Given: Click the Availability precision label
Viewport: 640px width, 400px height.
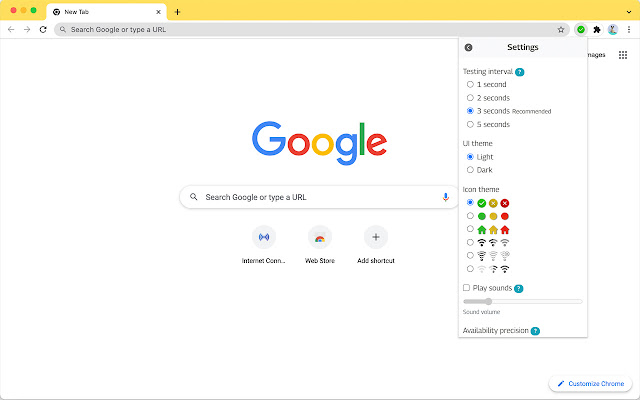Looking at the screenshot, I should pyautogui.click(x=496, y=331).
